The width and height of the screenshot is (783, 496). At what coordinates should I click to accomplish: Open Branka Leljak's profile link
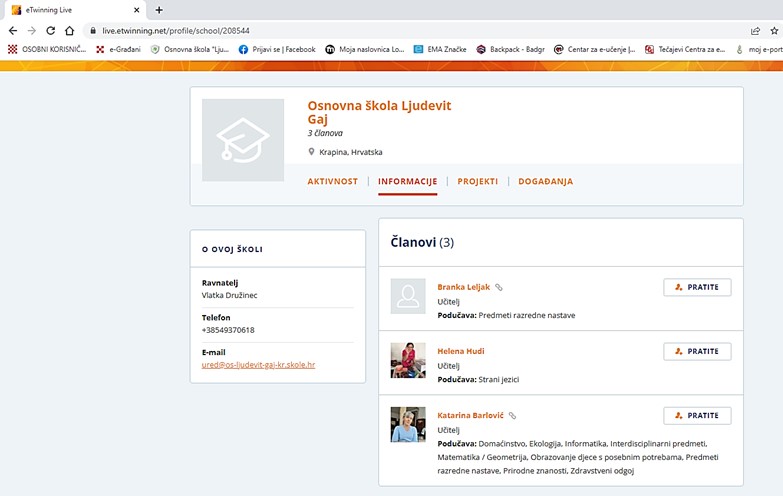(x=463, y=287)
